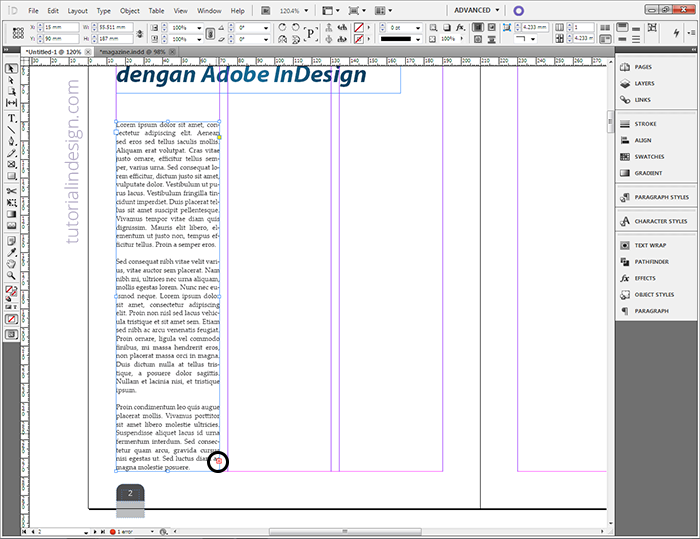
Task: Click the stroke color swatch in control bar
Action: 358,39
